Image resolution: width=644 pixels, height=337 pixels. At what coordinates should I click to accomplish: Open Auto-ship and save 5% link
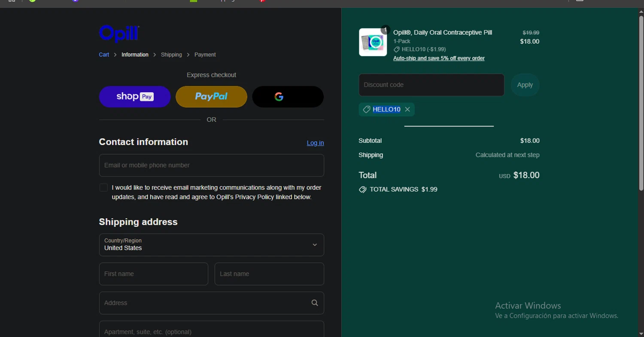coord(439,58)
